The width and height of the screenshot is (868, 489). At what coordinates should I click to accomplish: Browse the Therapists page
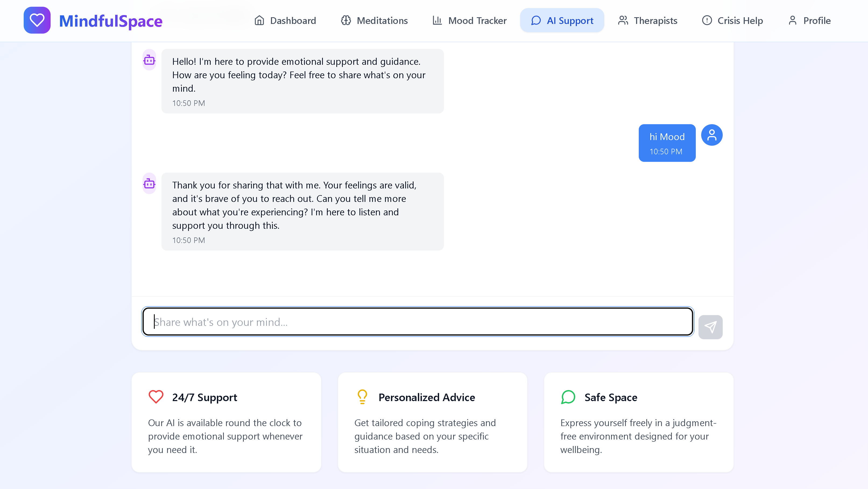647,20
